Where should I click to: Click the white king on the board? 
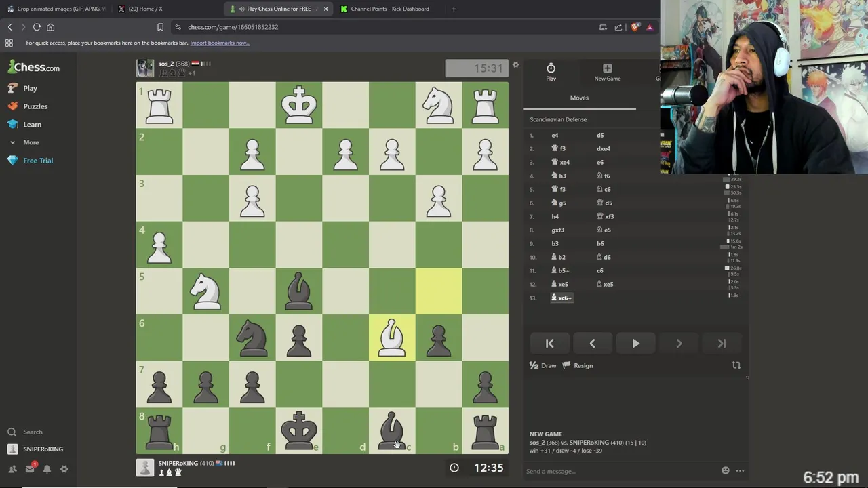299,105
